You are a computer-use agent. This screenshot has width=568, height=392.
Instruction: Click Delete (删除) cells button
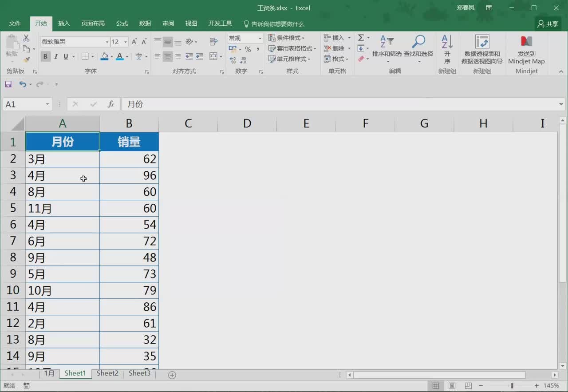pos(337,48)
